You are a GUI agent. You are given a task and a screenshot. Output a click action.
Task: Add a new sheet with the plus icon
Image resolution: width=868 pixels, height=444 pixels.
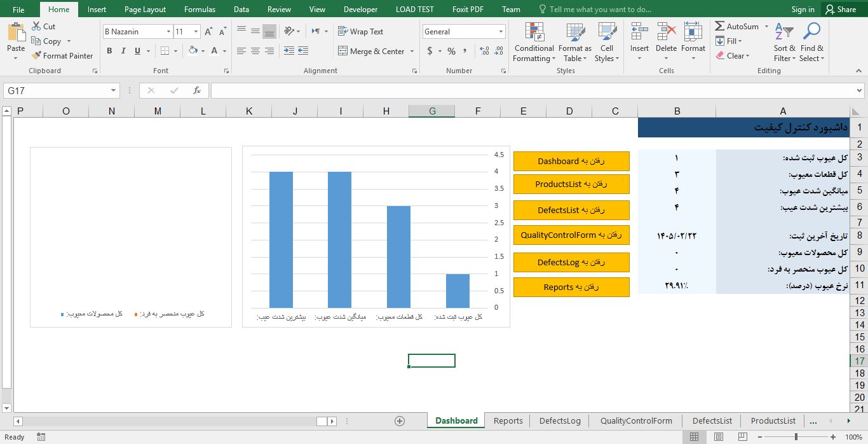pos(400,420)
